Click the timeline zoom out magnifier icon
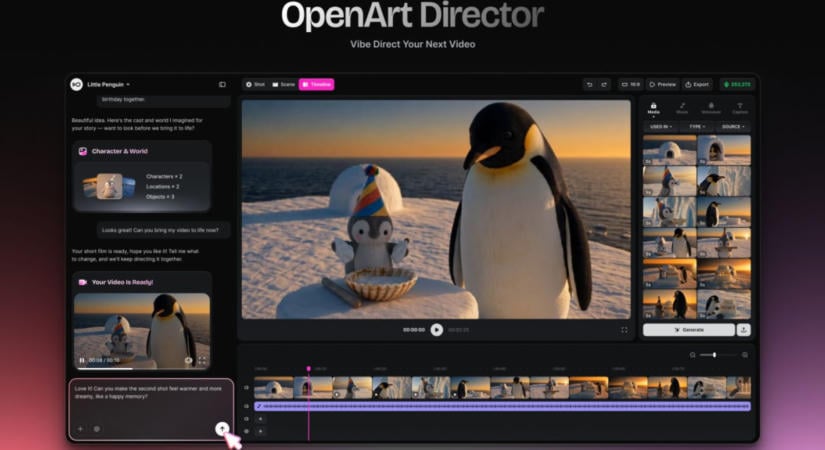The image size is (825, 450). [x=692, y=355]
